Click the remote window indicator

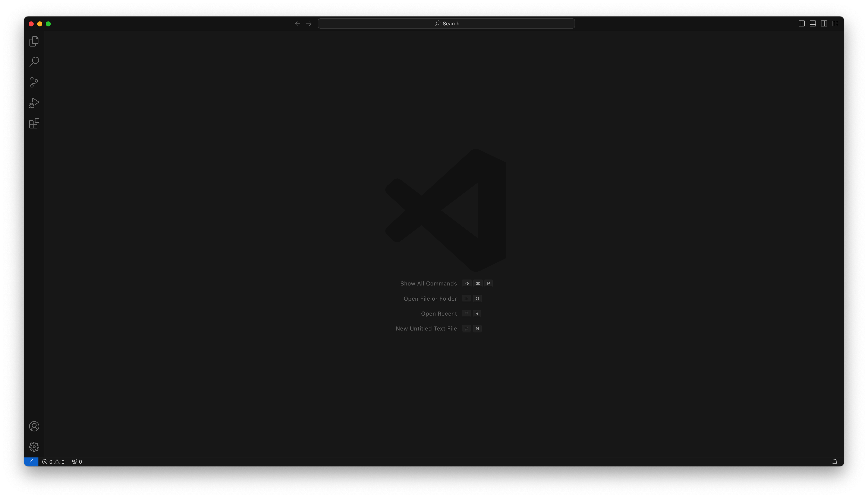[x=31, y=462]
